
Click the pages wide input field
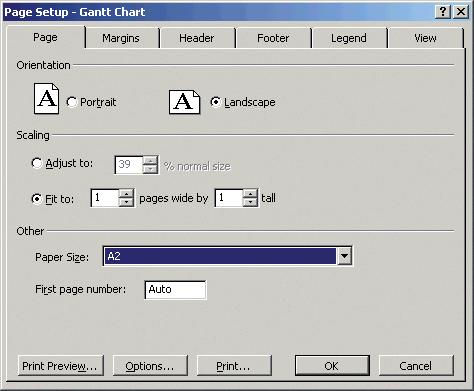coord(105,198)
